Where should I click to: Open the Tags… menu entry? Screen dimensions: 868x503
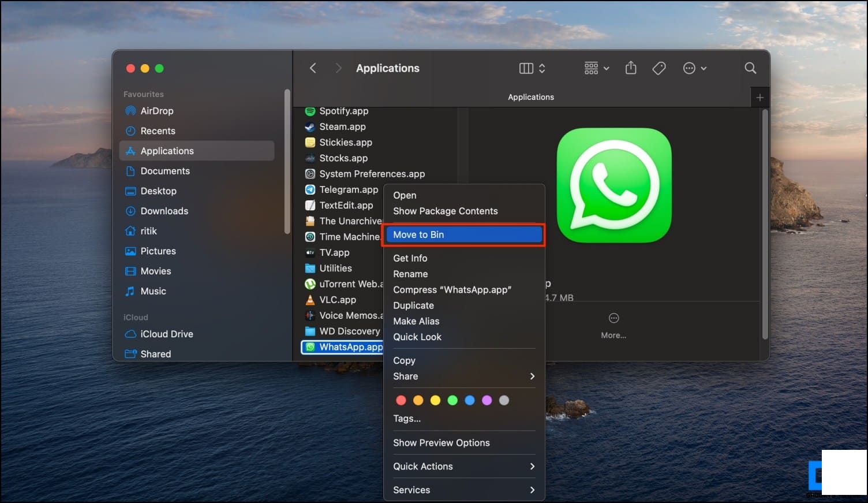point(464,419)
